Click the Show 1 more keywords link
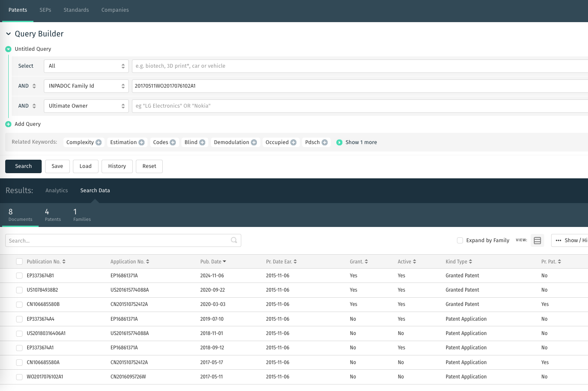The image size is (588, 391). (x=361, y=142)
